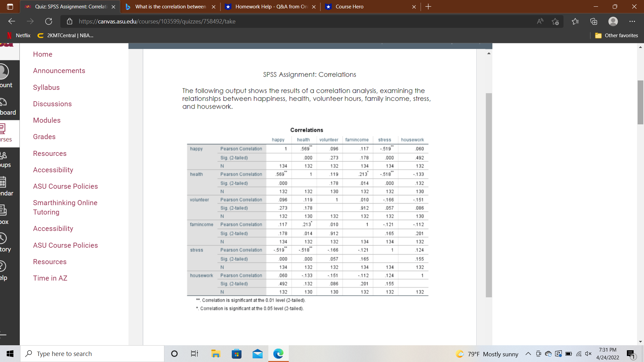This screenshot has height=362, width=644.
Task: Open the Grades page
Action: click(44, 136)
